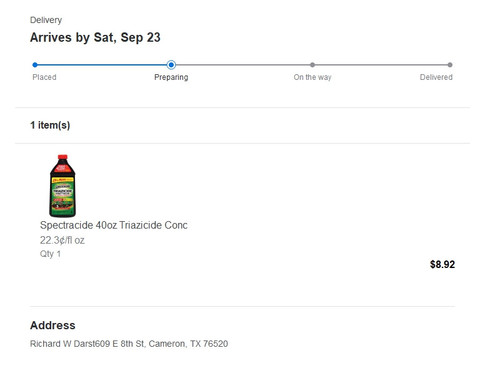Viewport: 500px width, 391px height.
Task: Click the 1 item(s) section header
Action: 50,125
